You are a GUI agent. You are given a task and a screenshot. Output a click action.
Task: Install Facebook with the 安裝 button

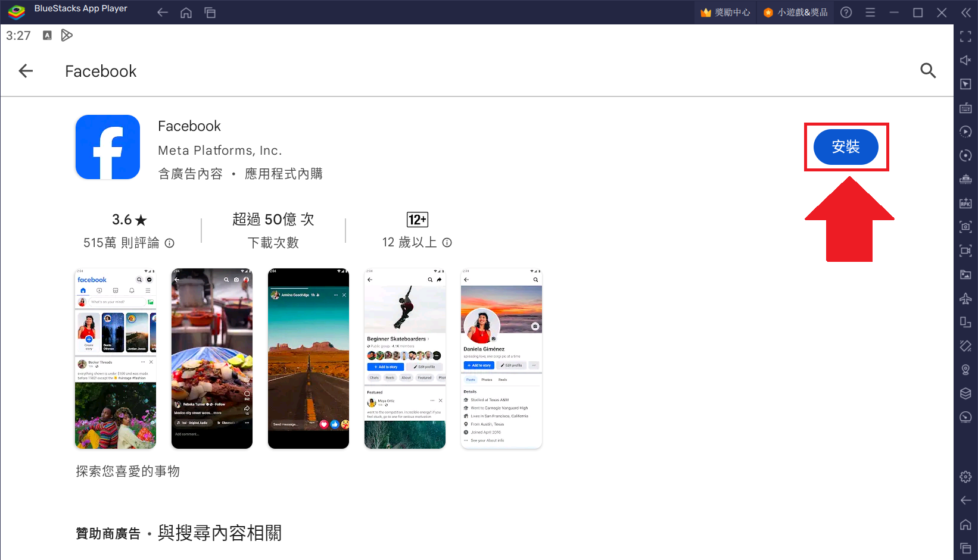(846, 147)
